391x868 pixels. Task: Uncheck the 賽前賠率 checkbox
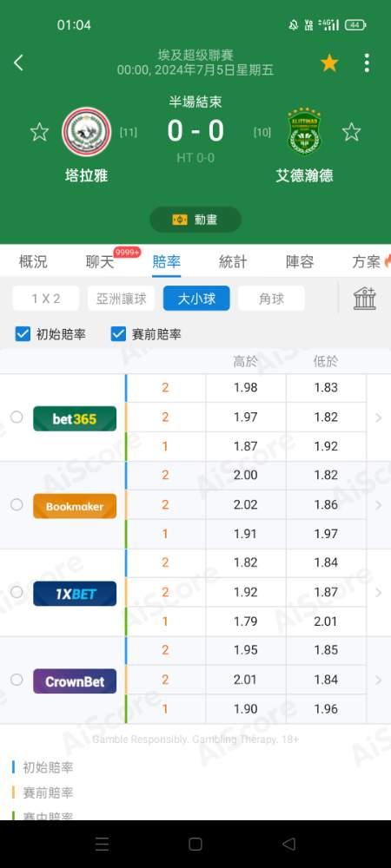point(118,334)
